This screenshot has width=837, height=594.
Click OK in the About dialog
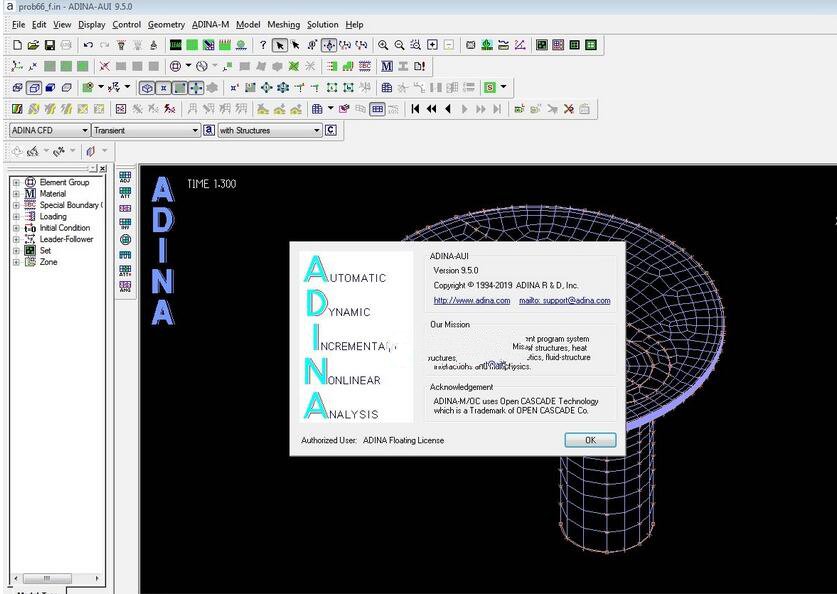pos(590,440)
